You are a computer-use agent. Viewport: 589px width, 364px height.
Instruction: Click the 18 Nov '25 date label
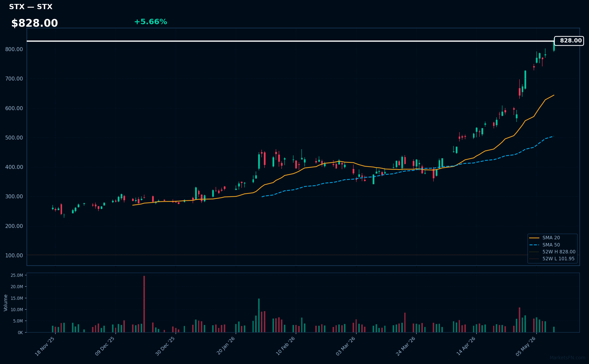45,346
